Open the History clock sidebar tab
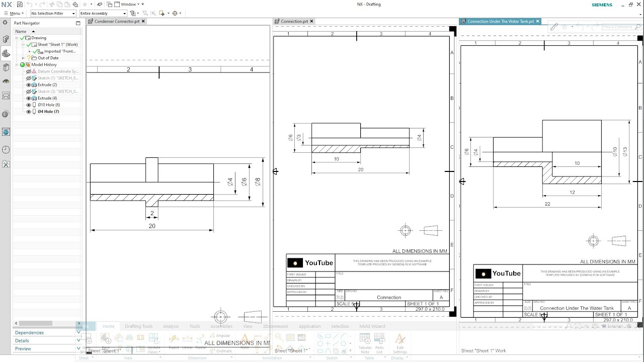The height and width of the screenshot is (362, 644). (6, 150)
